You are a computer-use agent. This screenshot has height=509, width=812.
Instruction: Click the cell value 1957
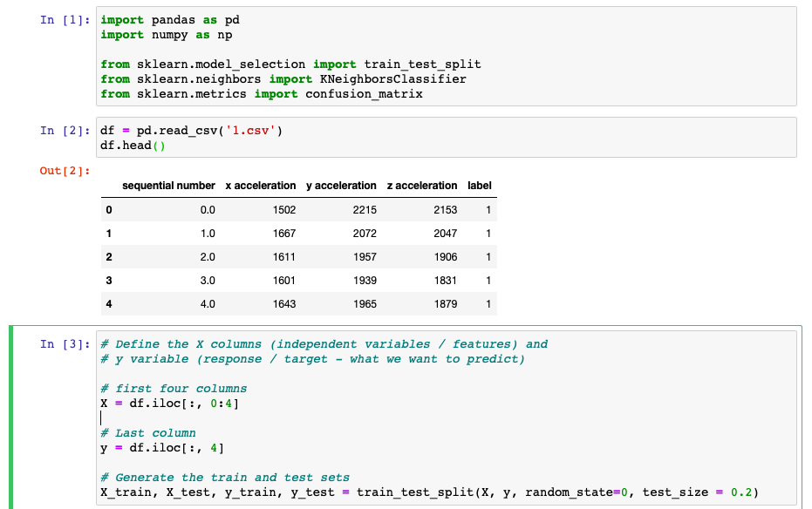(x=365, y=257)
